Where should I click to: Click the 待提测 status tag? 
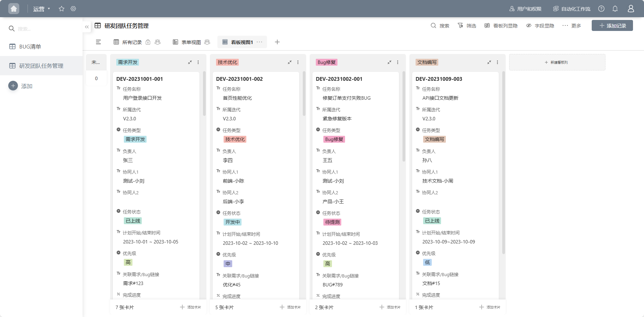coord(332,222)
